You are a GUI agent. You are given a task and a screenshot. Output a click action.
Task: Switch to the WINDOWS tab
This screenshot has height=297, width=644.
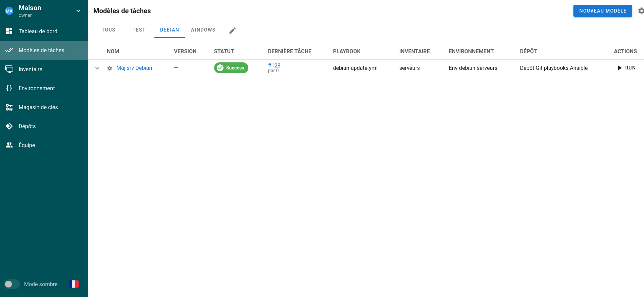pos(203,30)
